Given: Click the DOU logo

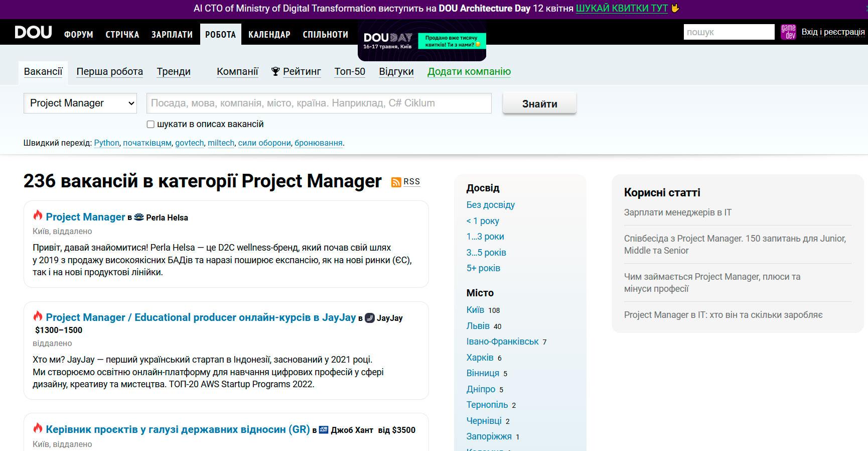Looking at the screenshot, I should 33,33.
